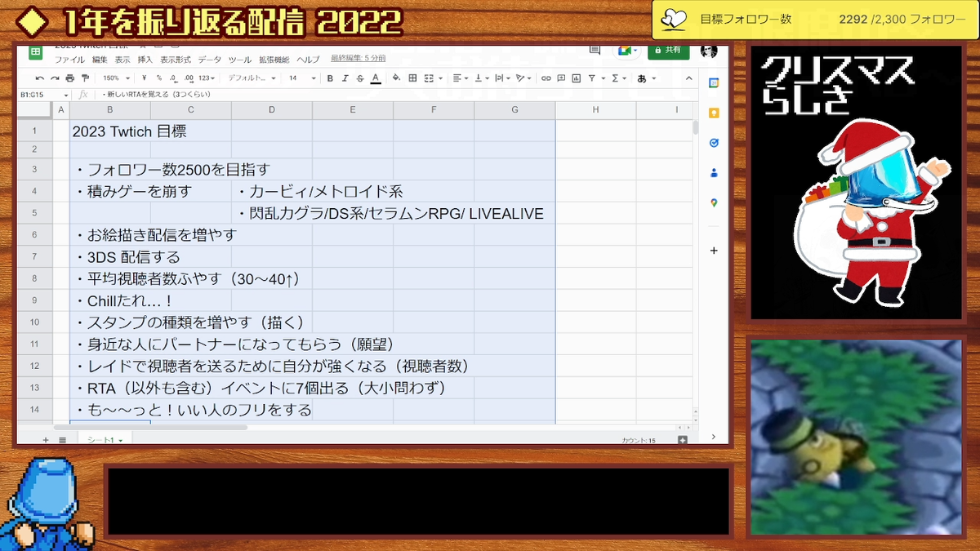Click the name box showing B1:G15
The image size is (980, 551).
click(45, 95)
